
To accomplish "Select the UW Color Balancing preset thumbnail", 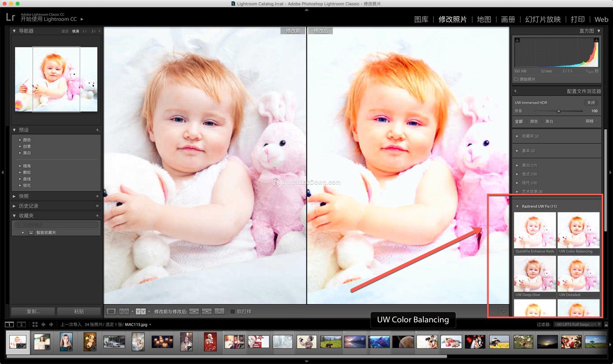I will pyautogui.click(x=578, y=231).
